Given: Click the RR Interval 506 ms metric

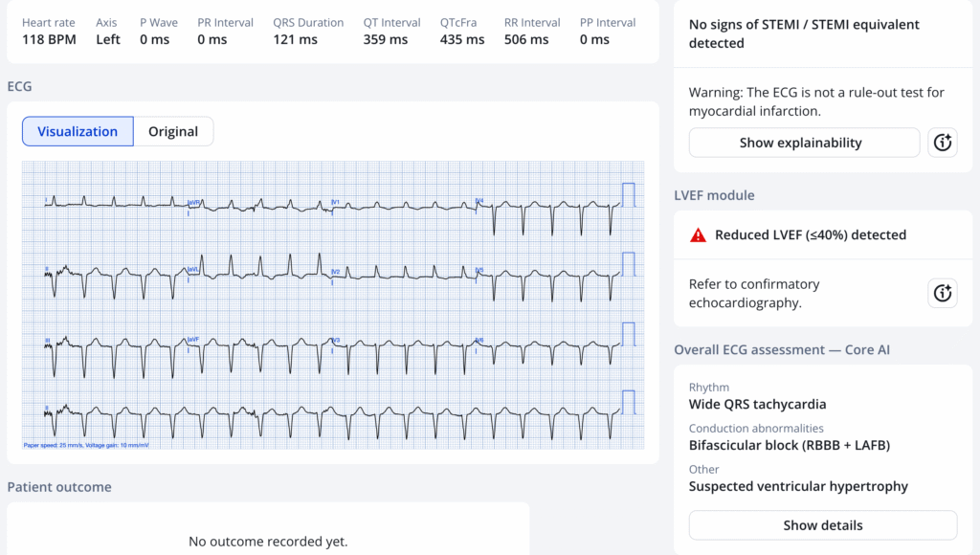Looking at the screenshot, I should [x=527, y=39].
